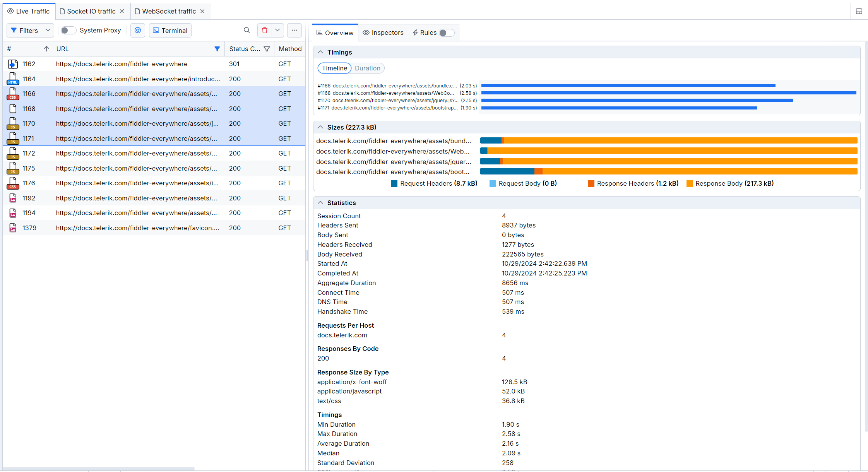This screenshot has height=472, width=868.
Task: Open the Terminal button
Action: pos(170,30)
